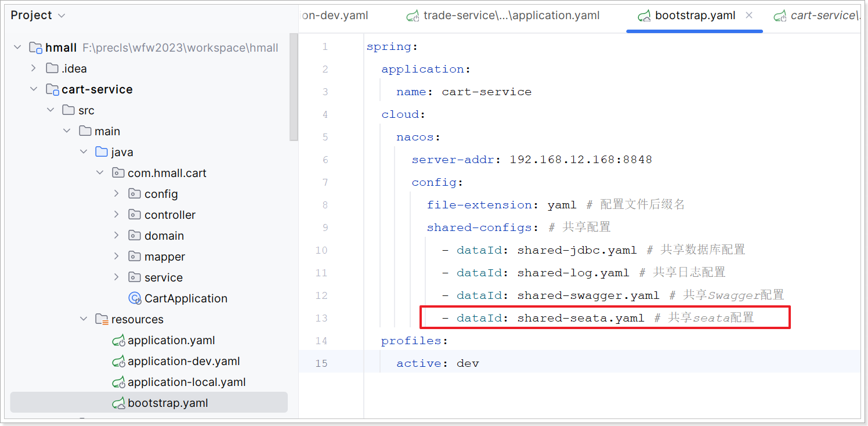
Task: Collapse the hmall root project node
Action: [x=17, y=48]
